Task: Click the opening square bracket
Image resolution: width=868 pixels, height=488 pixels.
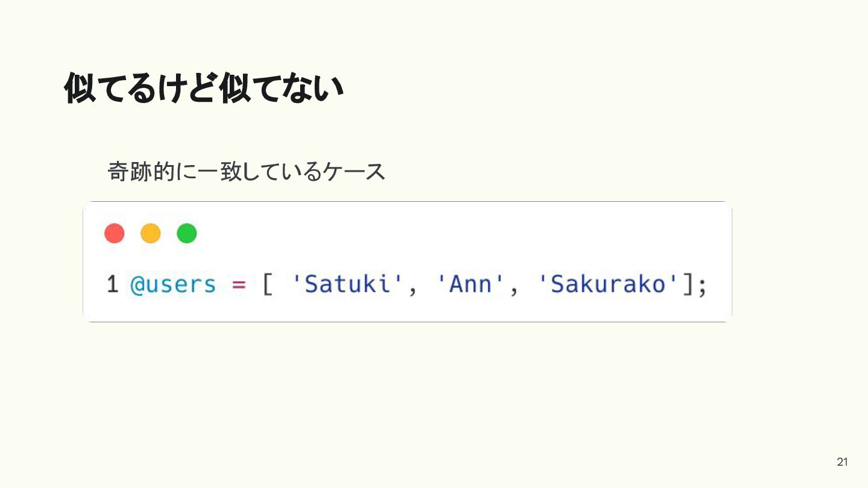Action: (x=268, y=284)
